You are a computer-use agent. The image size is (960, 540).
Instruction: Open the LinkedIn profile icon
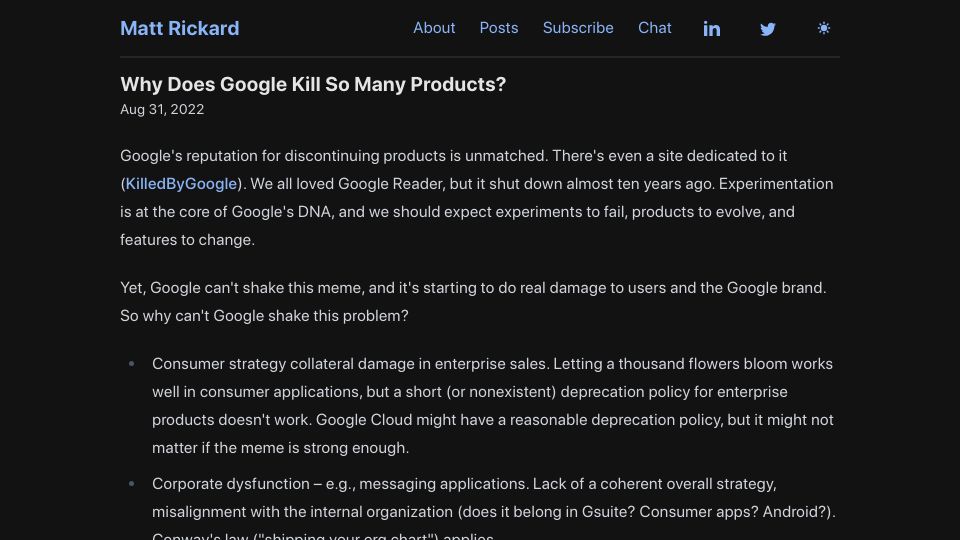(x=711, y=29)
